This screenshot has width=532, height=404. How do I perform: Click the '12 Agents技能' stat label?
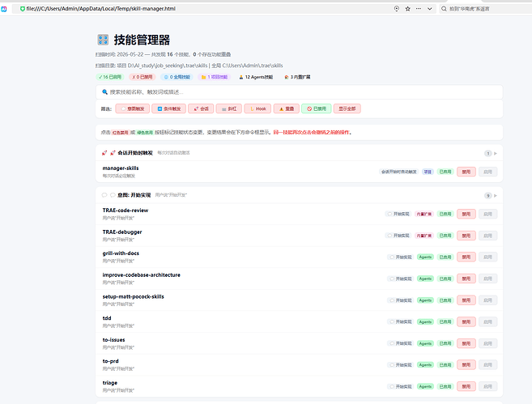tap(256, 77)
